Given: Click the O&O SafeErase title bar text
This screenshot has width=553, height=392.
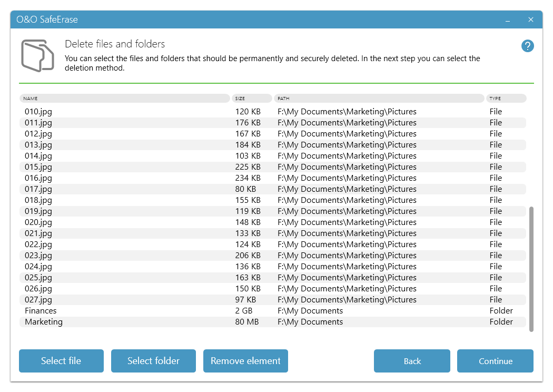Looking at the screenshot, I should click(46, 19).
